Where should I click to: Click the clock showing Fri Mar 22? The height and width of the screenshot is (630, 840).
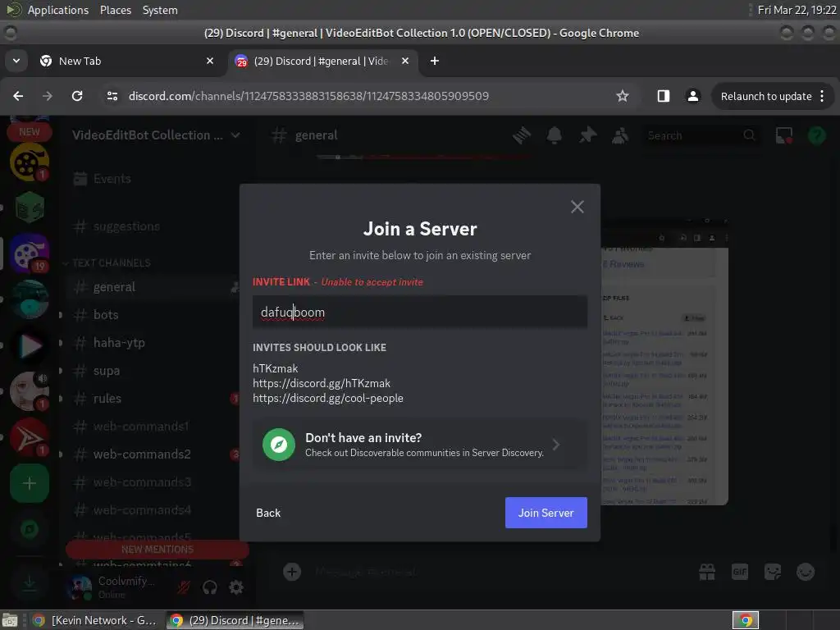point(797,10)
